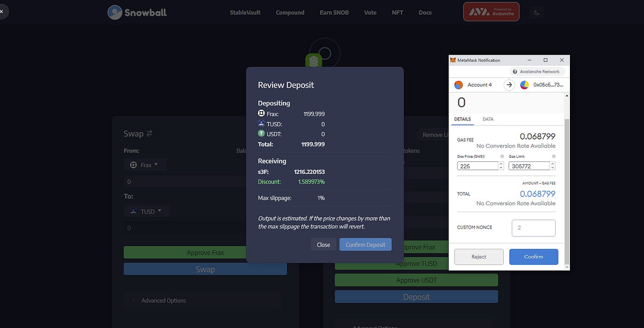The width and height of the screenshot is (644, 328).
Task: Open the Frax 'From' token dropdown
Action: coord(145,165)
